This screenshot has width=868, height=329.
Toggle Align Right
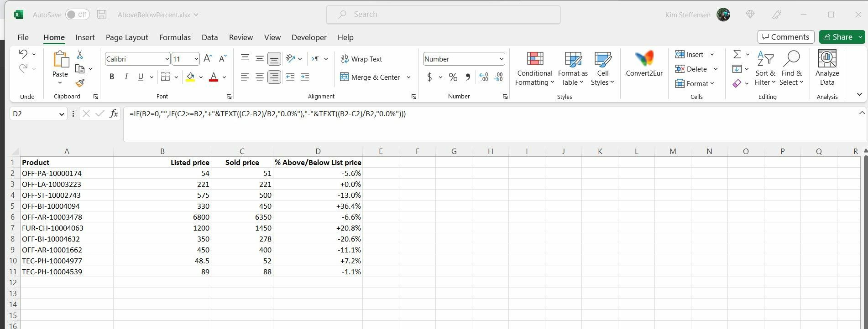pos(274,77)
